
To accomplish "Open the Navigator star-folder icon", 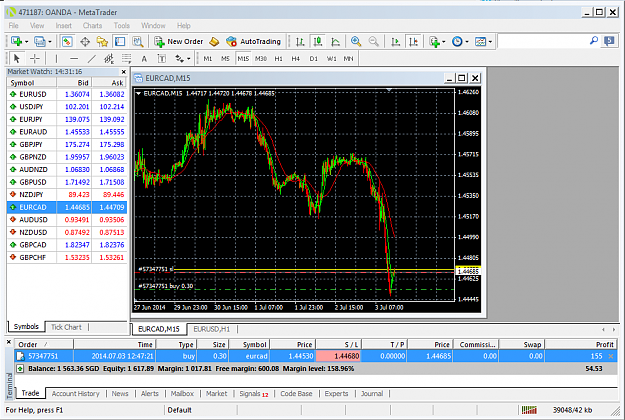I will pyautogui.click(x=102, y=41).
